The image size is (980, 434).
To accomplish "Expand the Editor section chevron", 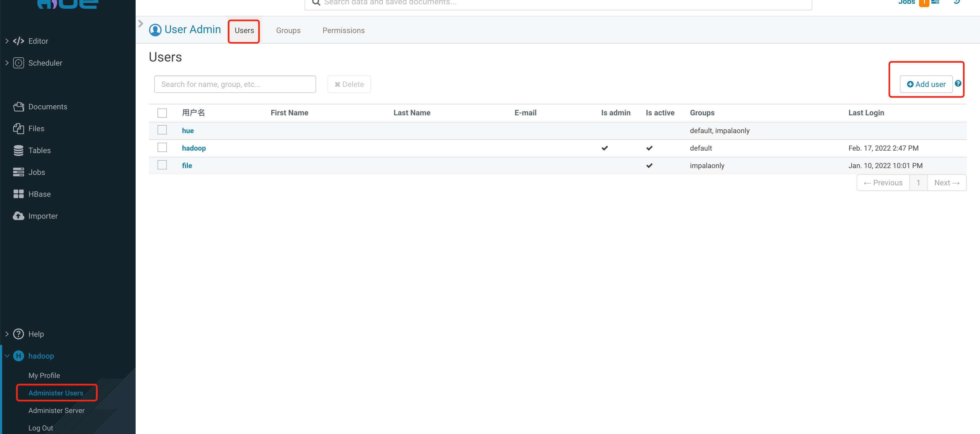I will click(7, 41).
